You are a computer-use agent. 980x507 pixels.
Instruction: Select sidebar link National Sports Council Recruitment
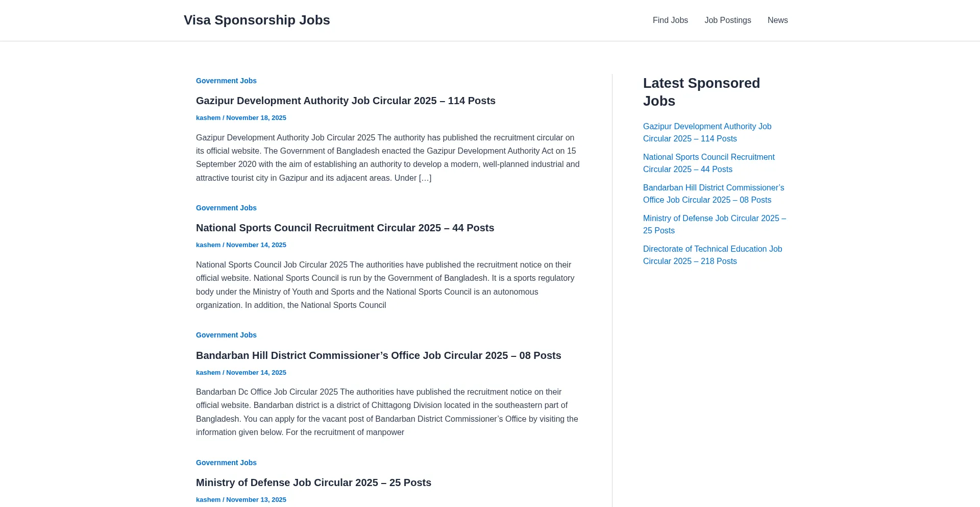coord(708,163)
